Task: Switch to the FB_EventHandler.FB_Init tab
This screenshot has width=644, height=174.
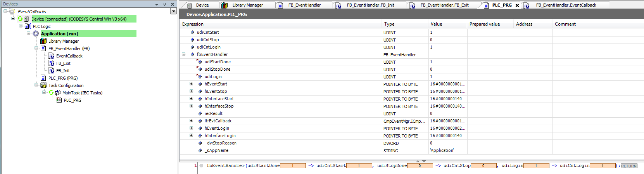Action: click(370, 5)
